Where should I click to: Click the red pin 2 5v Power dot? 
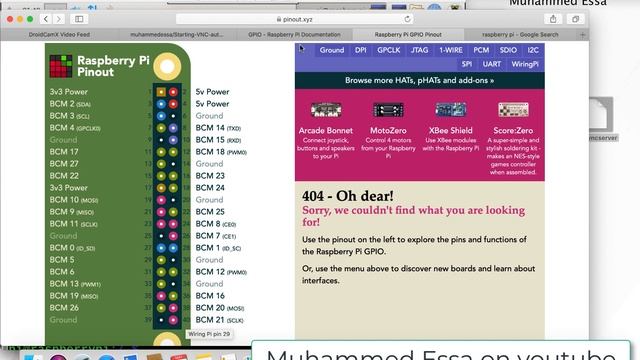click(x=173, y=92)
